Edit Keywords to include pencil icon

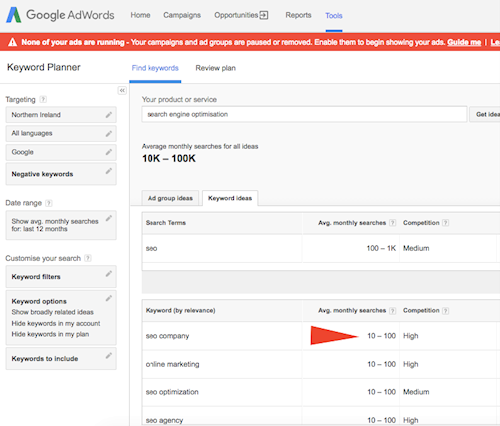click(x=109, y=356)
